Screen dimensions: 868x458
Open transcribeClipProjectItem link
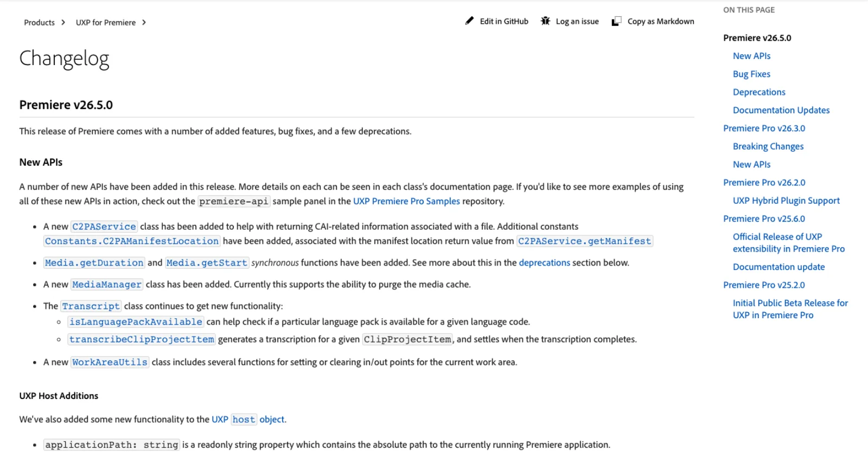[x=142, y=339]
